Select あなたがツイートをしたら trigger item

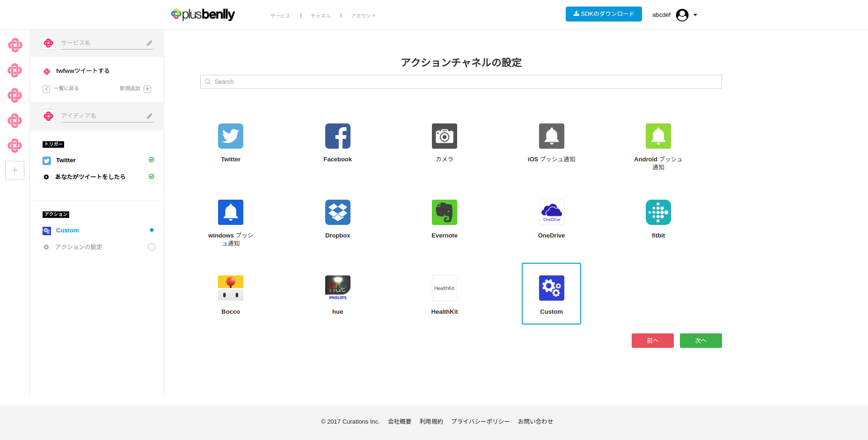pos(90,177)
